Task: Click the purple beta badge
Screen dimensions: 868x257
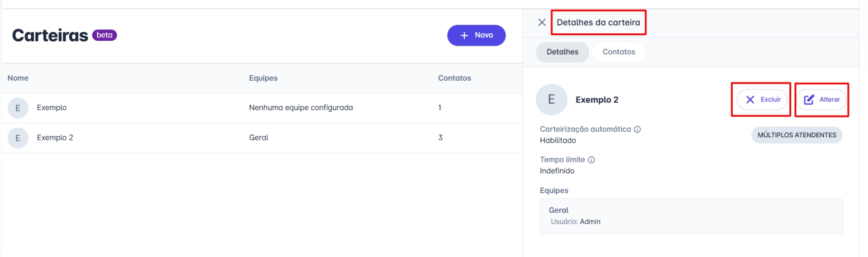Action: point(104,35)
